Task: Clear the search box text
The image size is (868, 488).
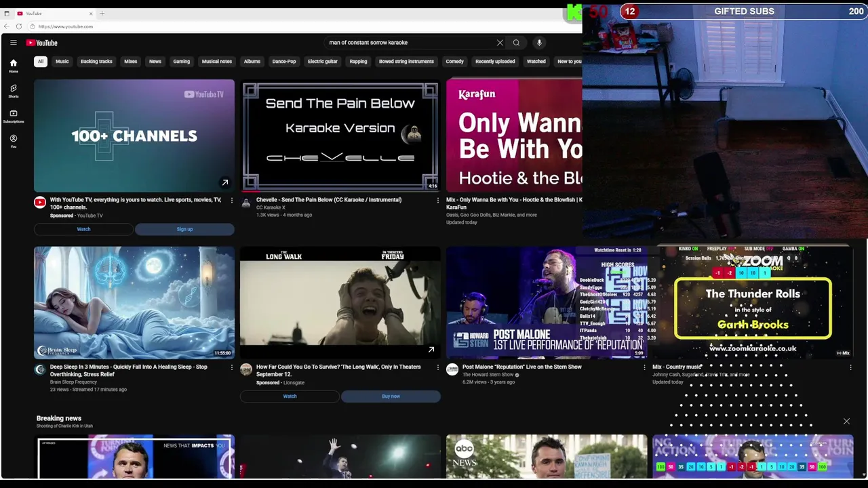Action: (x=500, y=43)
